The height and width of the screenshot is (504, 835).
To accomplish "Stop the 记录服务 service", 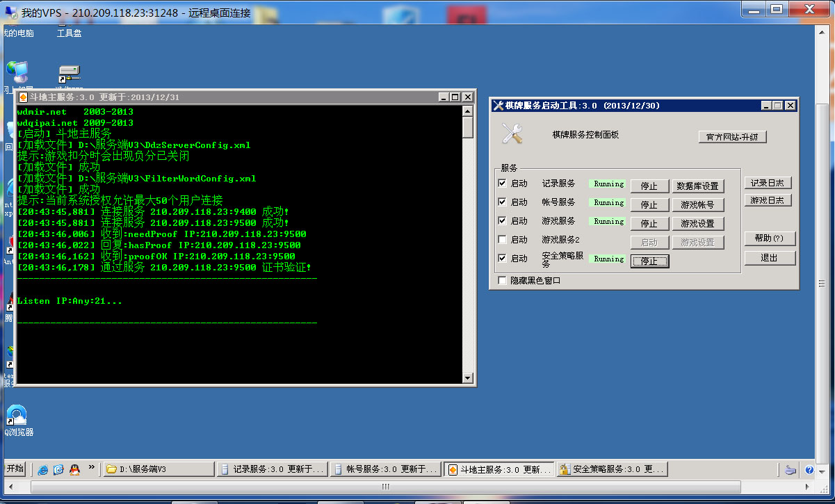I will (649, 186).
